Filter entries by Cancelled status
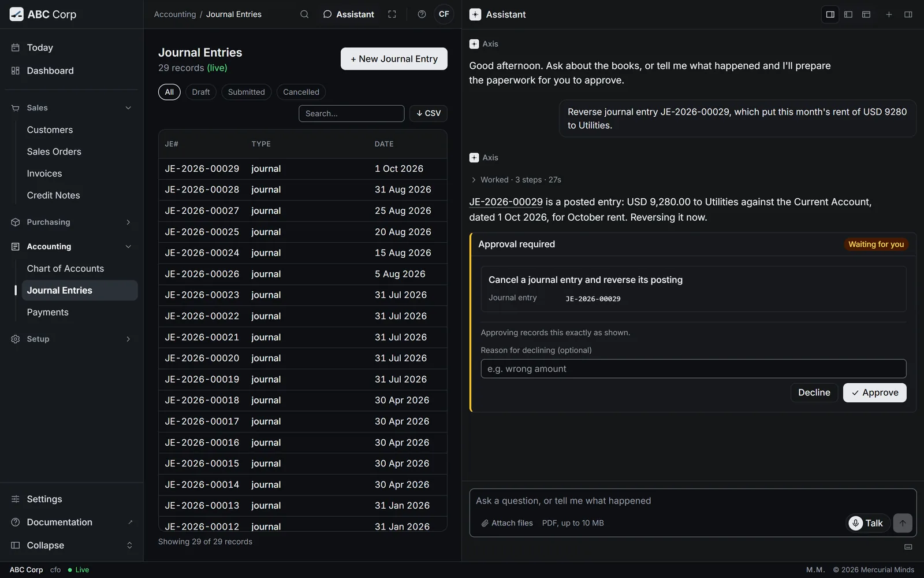The height and width of the screenshot is (578, 924). (x=301, y=92)
